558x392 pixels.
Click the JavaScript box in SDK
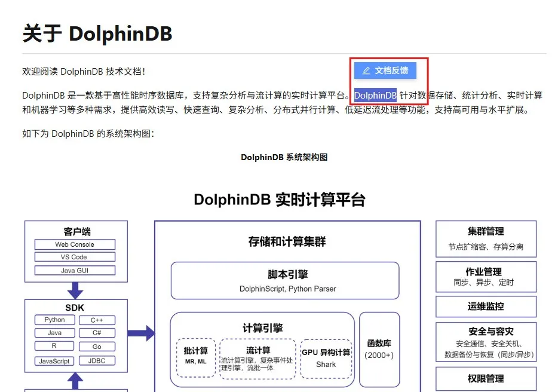coord(54,361)
